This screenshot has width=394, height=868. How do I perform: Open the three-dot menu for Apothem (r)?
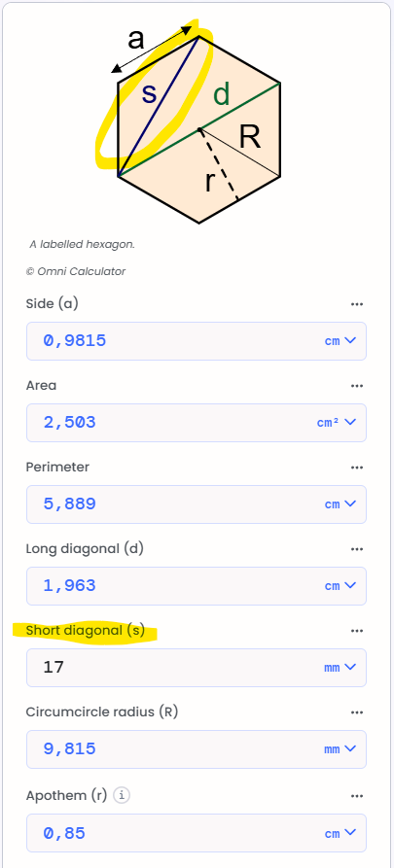[357, 796]
